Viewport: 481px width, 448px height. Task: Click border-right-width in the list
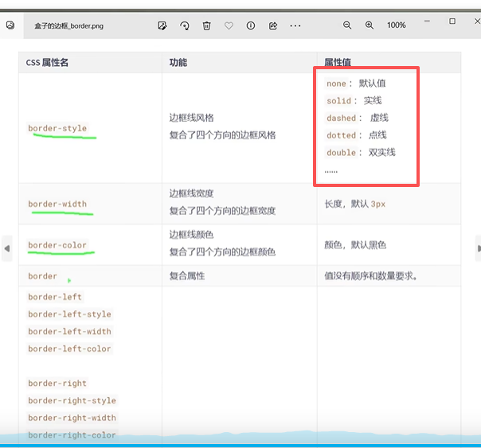[x=72, y=418]
